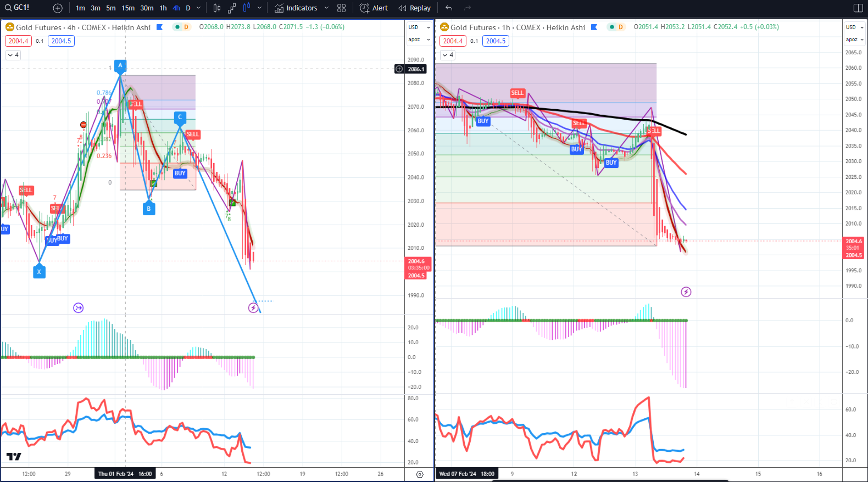Open chart settings gear icon
Image resolution: width=868 pixels, height=482 pixels.
pos(420,474)
